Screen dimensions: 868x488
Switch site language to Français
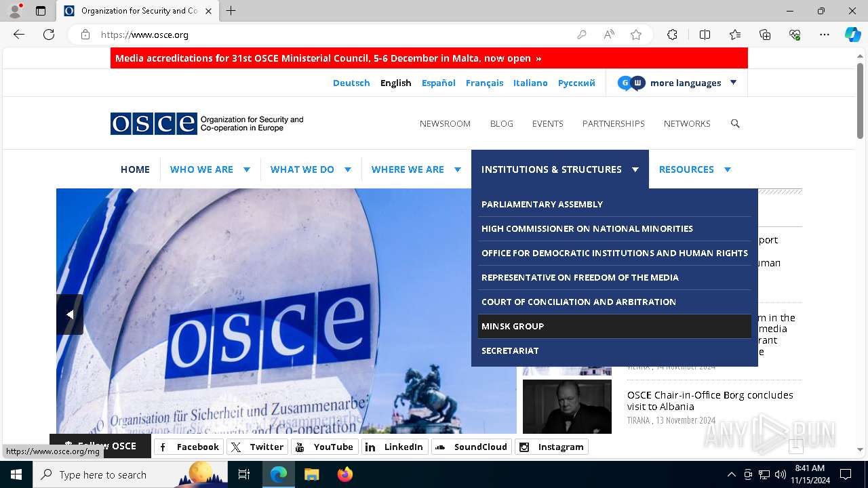click(484, 83)
